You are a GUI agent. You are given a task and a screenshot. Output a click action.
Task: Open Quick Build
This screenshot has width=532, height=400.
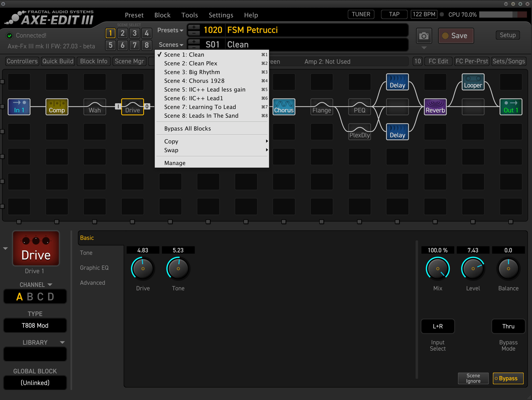pos(58,61)
